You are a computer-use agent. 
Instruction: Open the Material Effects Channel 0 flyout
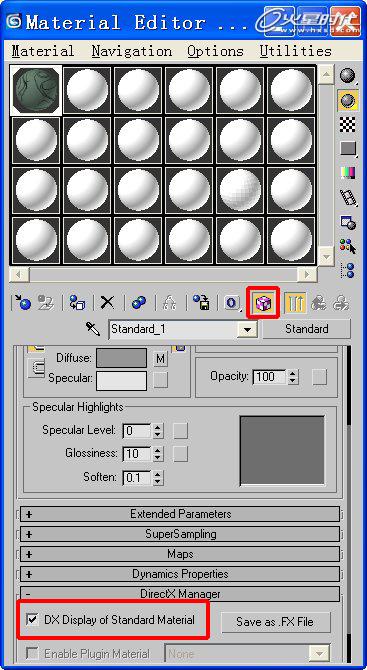pos(232,303)
